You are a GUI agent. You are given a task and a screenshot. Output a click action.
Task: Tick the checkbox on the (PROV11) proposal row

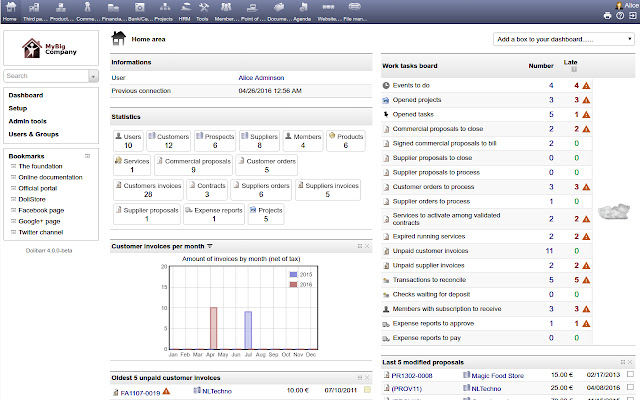[630, 386]
